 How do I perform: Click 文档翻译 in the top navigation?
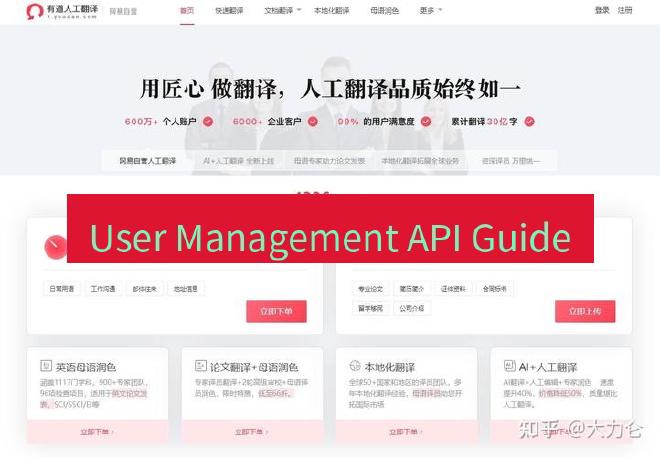point(278,11)
